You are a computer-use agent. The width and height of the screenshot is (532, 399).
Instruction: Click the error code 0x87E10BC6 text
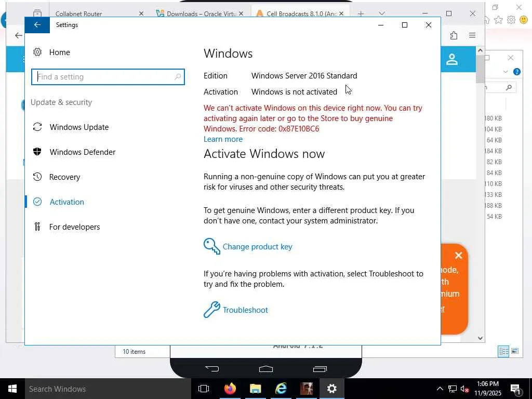(299, 129)
